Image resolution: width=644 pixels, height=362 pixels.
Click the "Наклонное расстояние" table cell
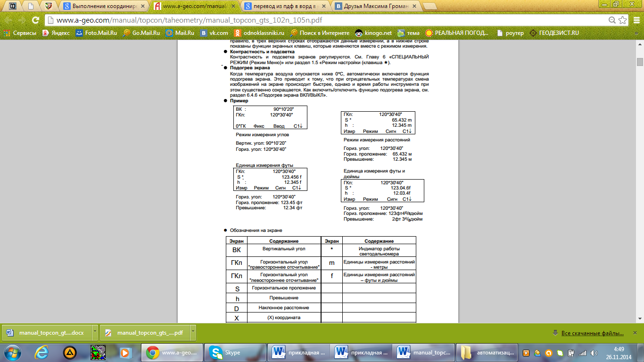pos(284,308)
